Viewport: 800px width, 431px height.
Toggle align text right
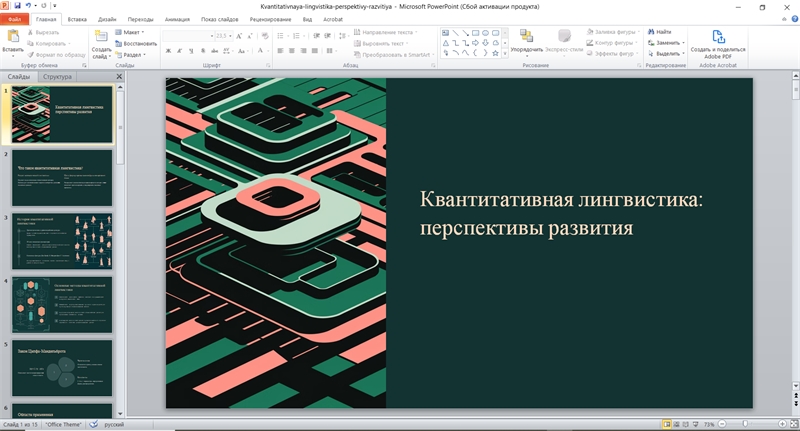[303, 50]
